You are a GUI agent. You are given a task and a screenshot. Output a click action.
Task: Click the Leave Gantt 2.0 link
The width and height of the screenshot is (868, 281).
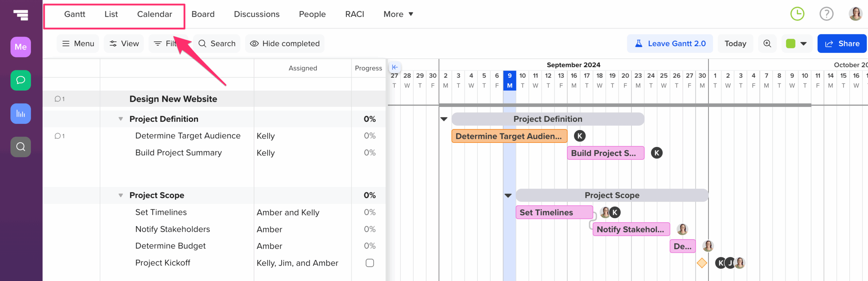(670, 43)
